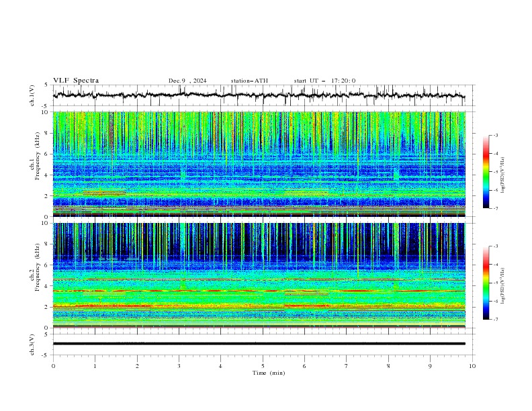The height and width of the screenshot is (411, 532).
Task: Click time axis tick label '9'
Action: [430, 366]
